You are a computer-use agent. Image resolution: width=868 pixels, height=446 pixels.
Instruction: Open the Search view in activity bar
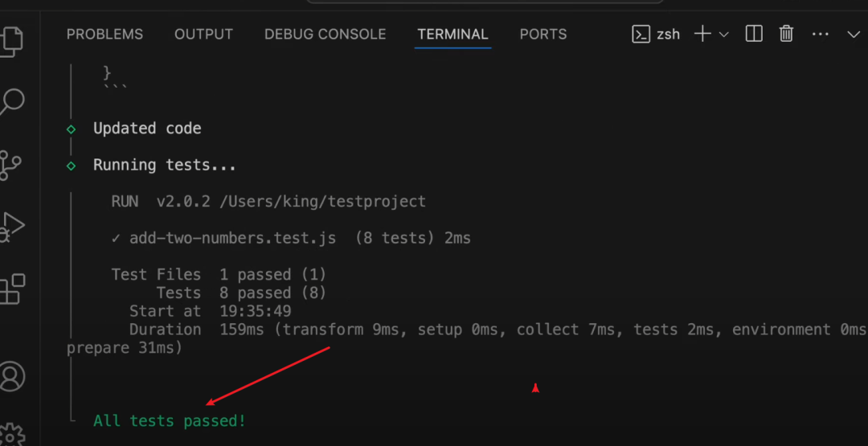click(x=11, y=102)
